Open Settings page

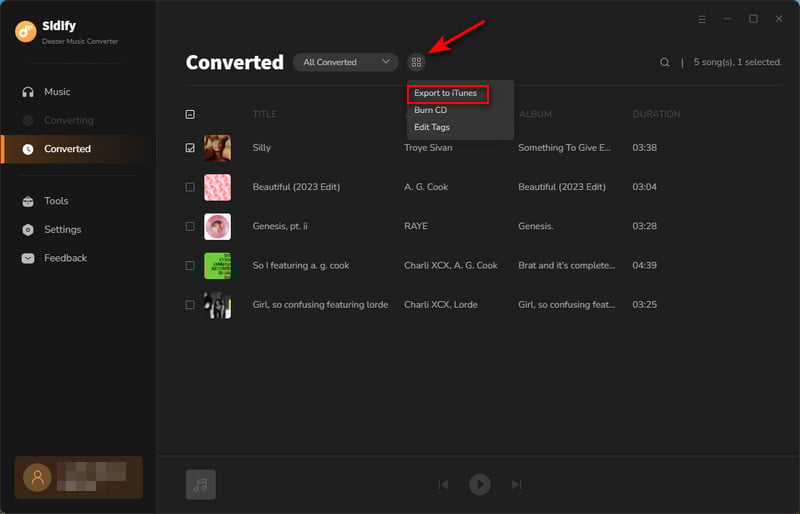pyautogui.click(x=62, y=230)
